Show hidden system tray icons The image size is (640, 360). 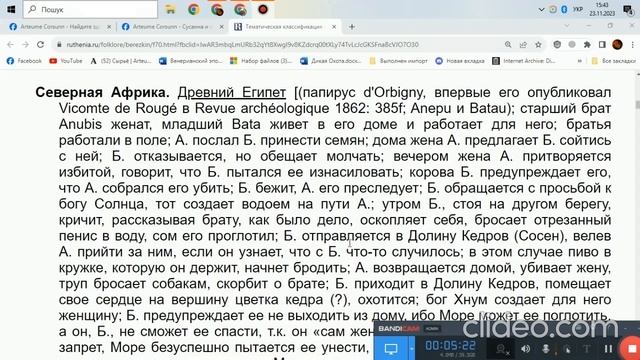tap(541, 9)
